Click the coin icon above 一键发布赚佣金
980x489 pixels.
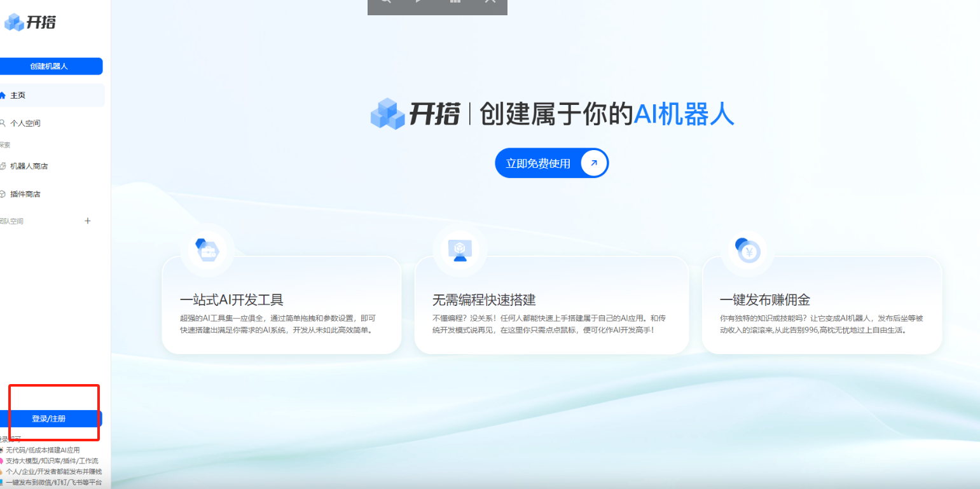748,250
